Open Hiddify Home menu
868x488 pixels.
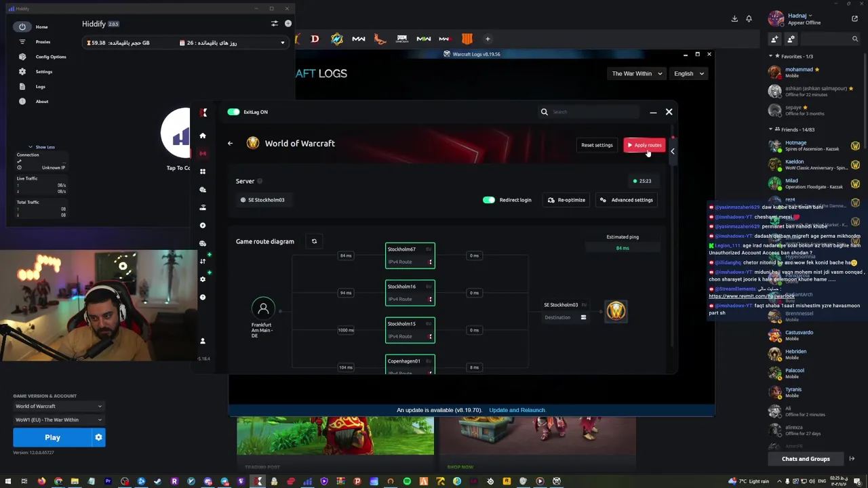pos(41,27)
